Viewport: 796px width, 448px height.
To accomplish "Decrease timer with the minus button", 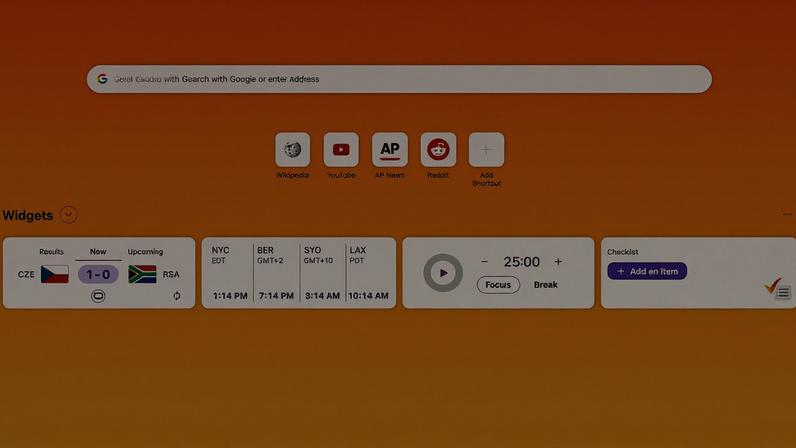I will click(x=484, y=262).
